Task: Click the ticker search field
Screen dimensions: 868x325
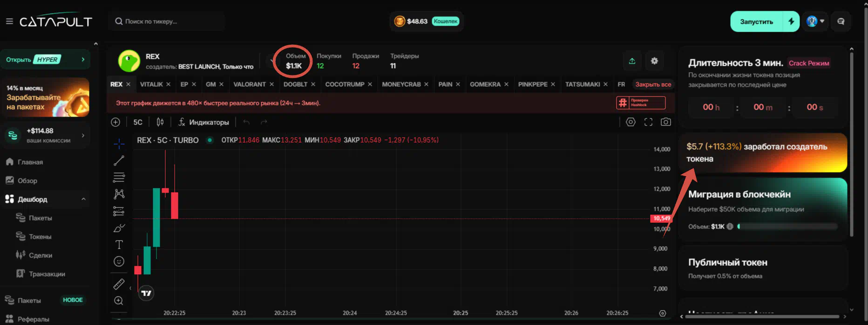Action: [168, 21]
